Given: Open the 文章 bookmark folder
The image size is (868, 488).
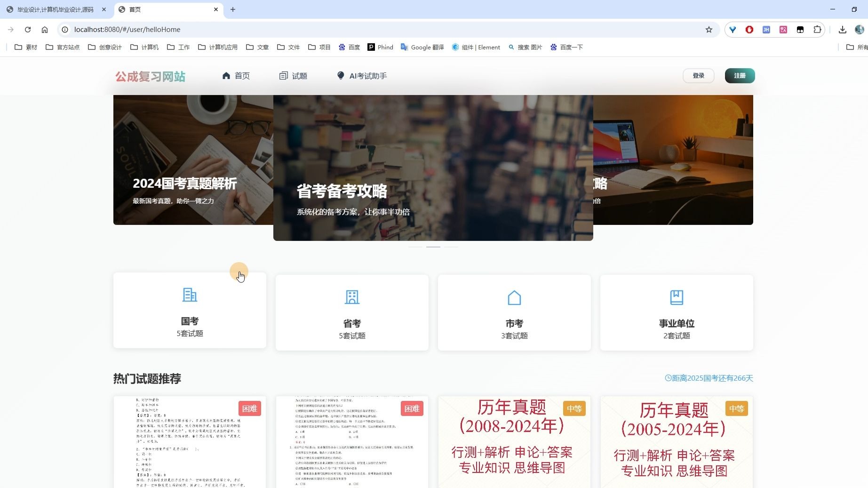Looking at the screenshot, I should (257, 47).
